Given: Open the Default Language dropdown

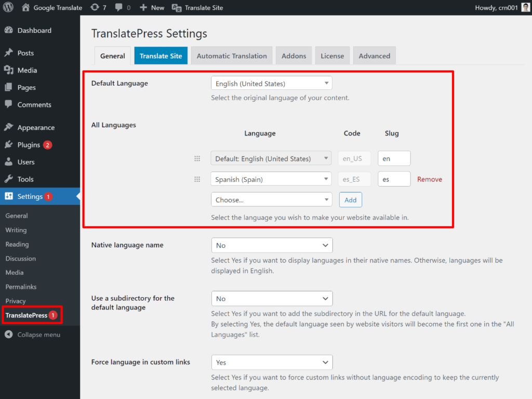Looking at the screenshot, I should (271, 83).
